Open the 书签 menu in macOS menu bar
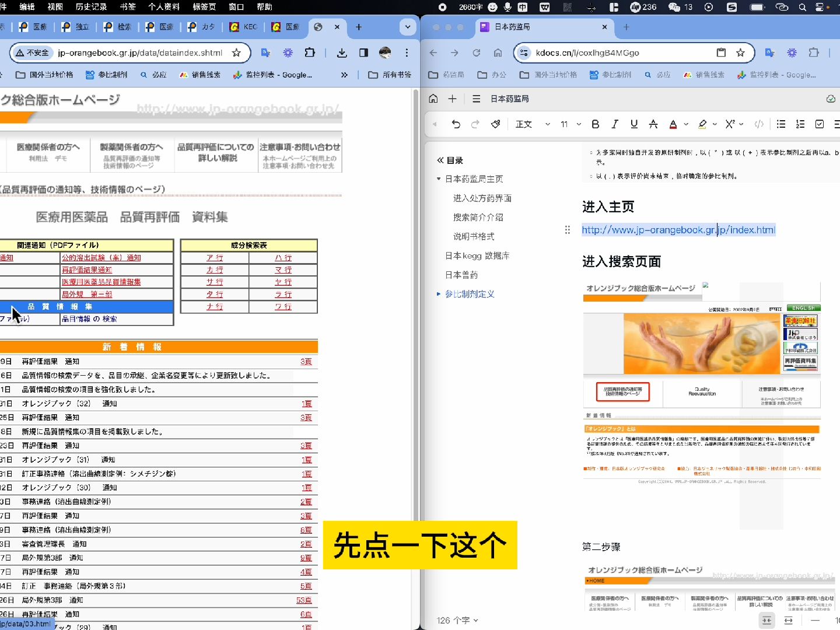 click(128, 7)
